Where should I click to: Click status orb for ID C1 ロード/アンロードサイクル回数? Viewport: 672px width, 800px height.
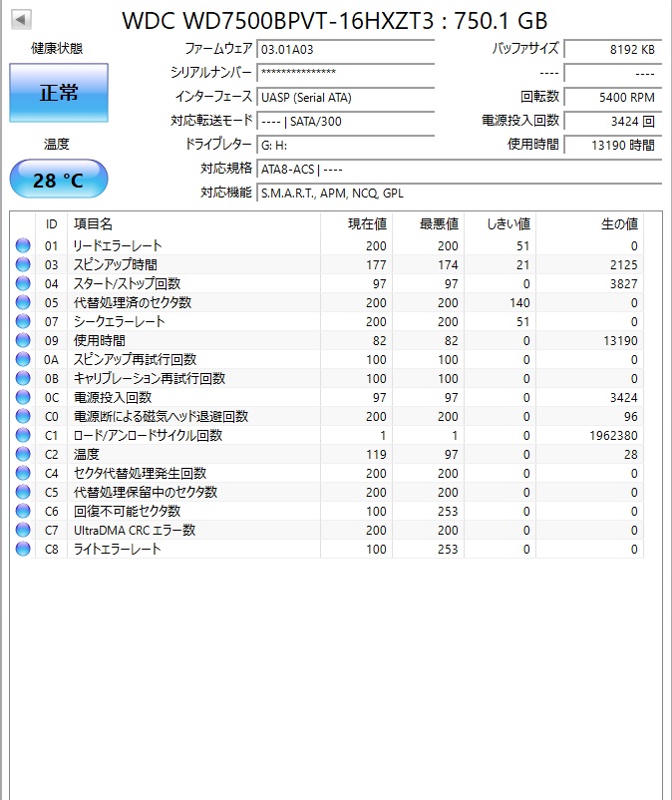point(23,435)
